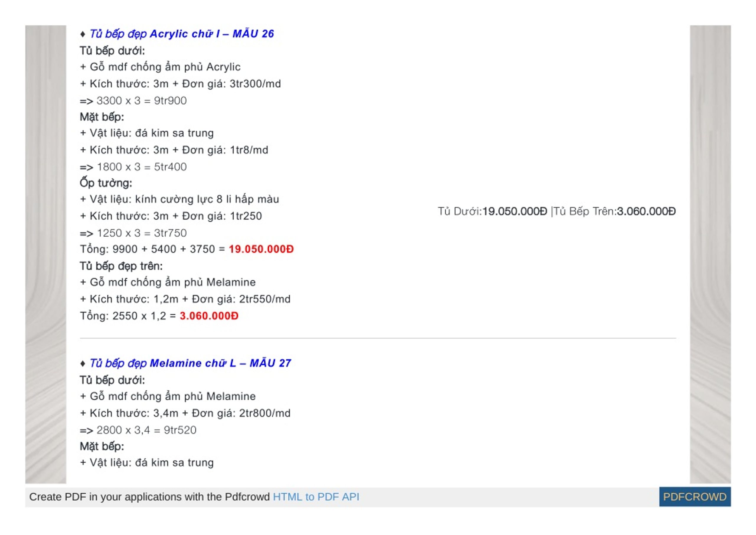Click the Tủ Bếp Trên:3.060.000Đ summary price
The height and width of the screenshot is (535, 756).
pos(615,211)
